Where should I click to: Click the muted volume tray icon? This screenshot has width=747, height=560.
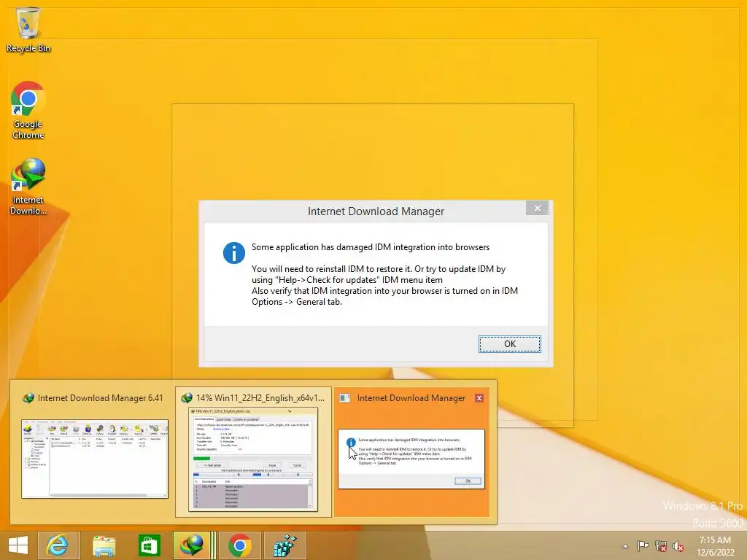pos(678,546)
